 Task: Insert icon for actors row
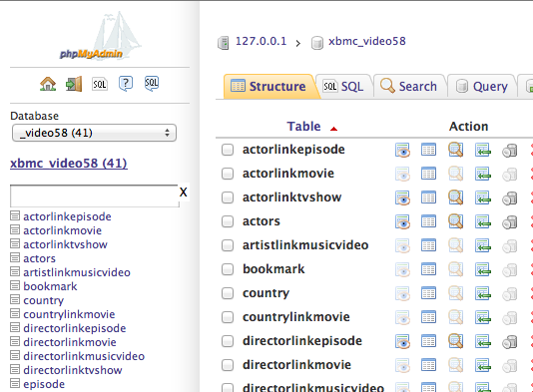click(483, 221)
